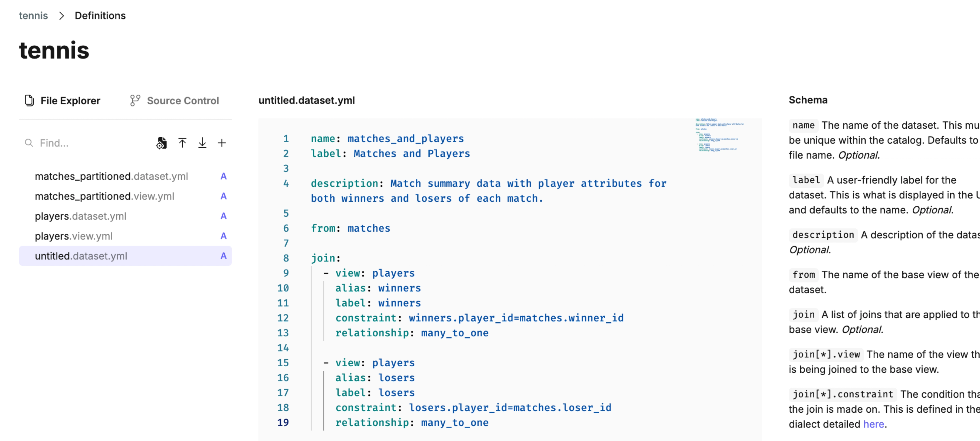Screen dimensions: 980x441
Task: Follow the 'here' dialect link
Action: point(873,424)
